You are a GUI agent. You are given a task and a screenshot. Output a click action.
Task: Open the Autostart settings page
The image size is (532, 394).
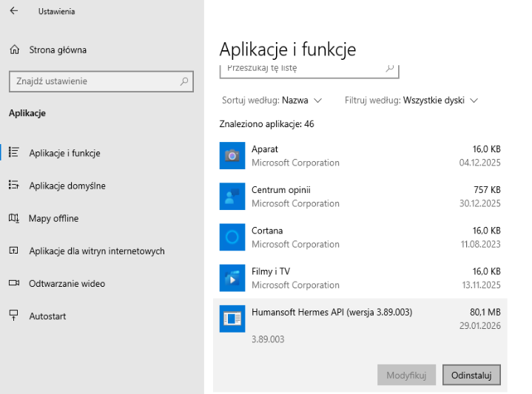(x=47, y=316)
